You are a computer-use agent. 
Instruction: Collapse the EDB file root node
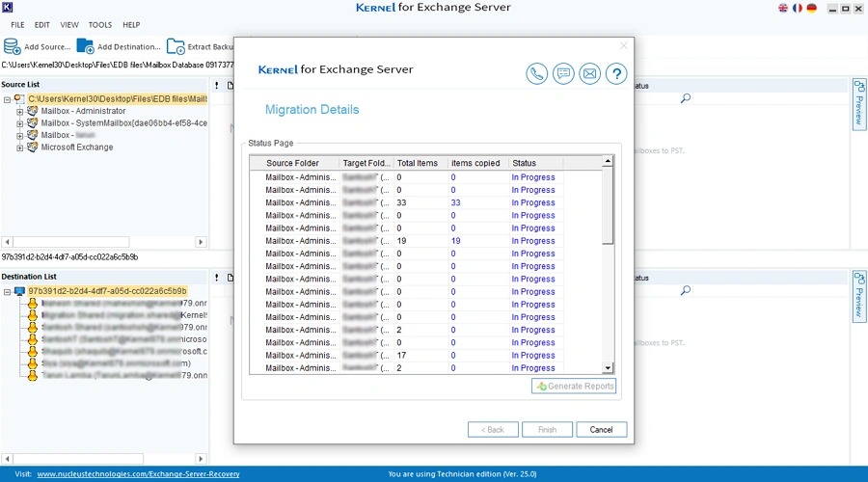tap(7, 99)
